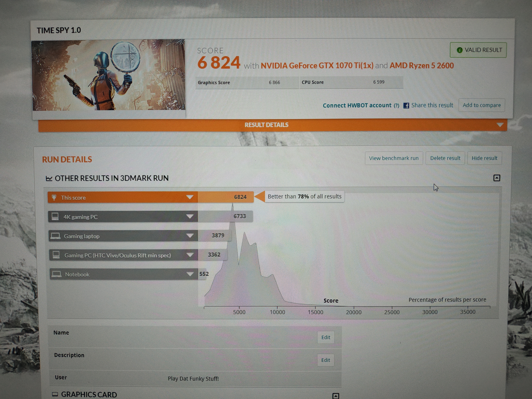
Task: Collapse the Graphics Card section
Action: point(336,396)
